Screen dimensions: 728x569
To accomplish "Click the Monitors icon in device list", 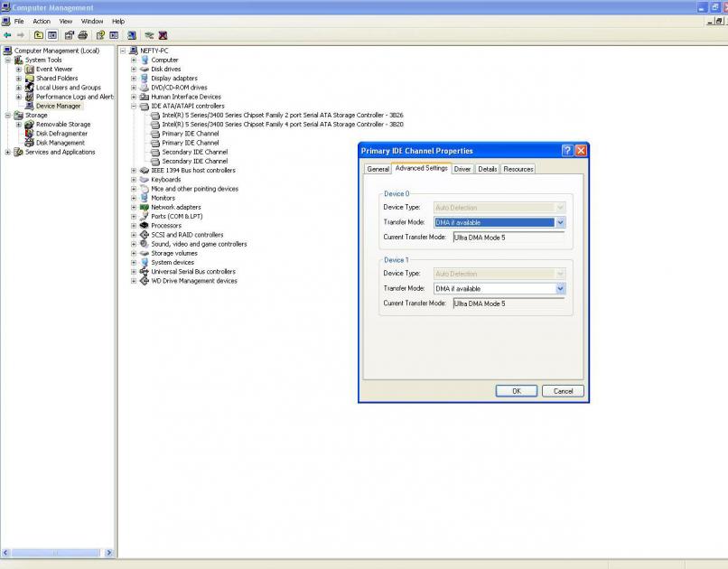I will coord(145,198).
